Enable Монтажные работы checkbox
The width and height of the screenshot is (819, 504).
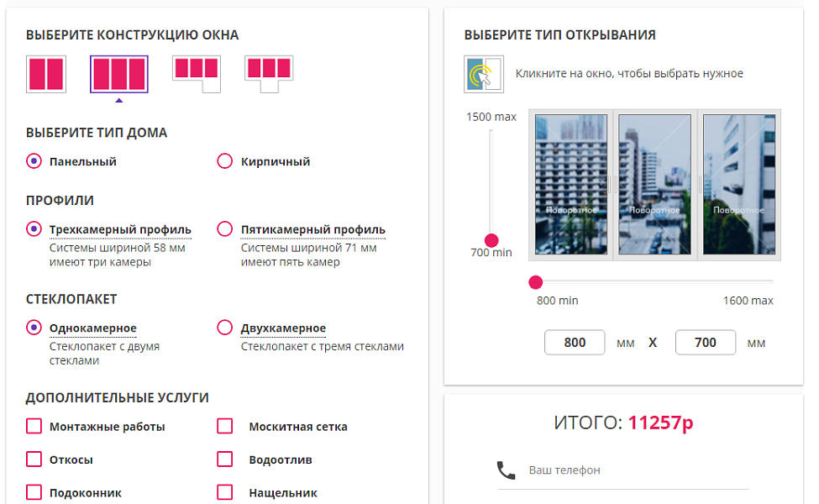34,426
